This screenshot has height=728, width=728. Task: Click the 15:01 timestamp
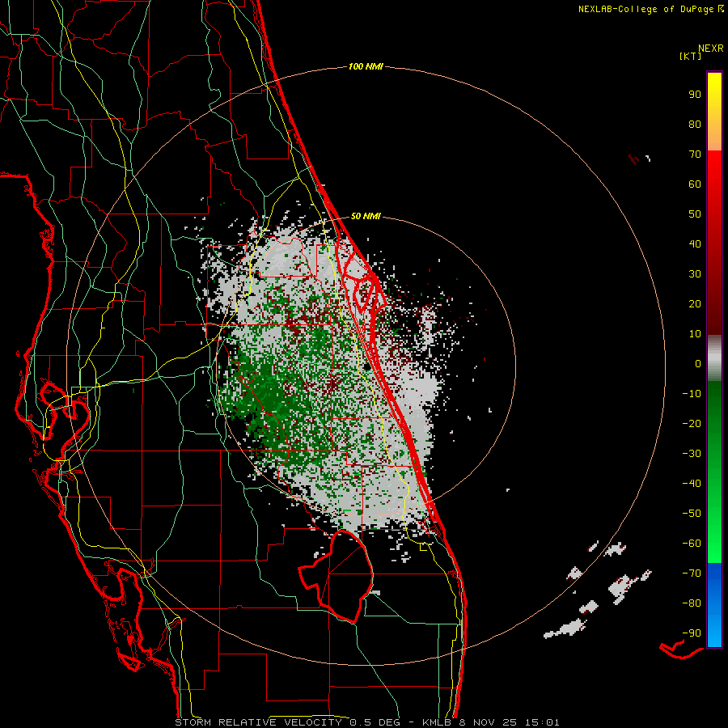point(542,722)
